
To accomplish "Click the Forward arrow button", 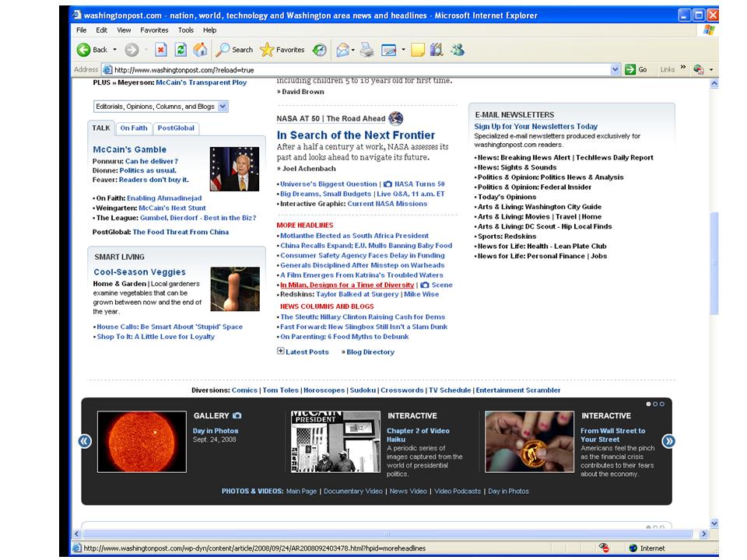I will (x=132, y=50).
